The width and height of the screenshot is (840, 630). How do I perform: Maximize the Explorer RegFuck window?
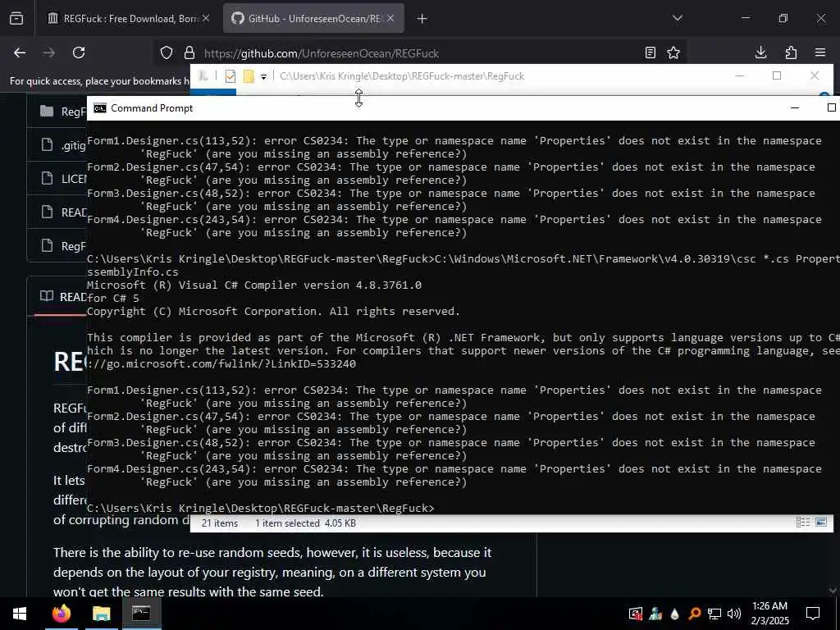coord(777,75)
